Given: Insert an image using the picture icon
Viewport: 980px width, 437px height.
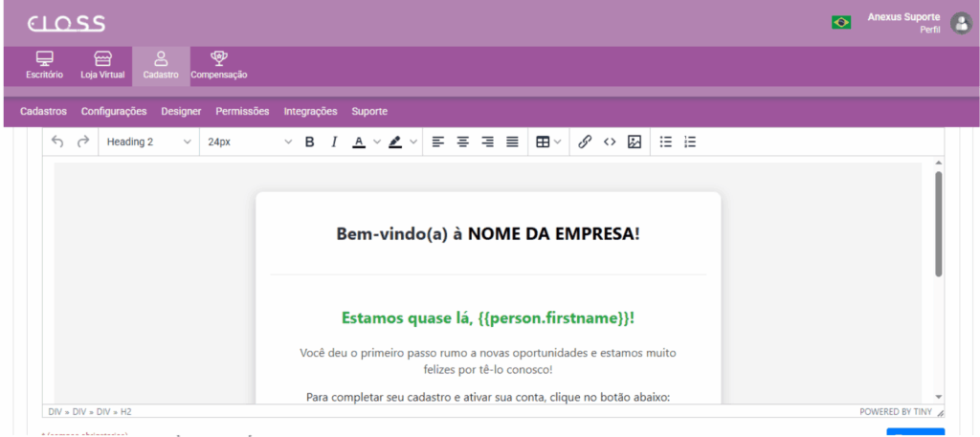Looking at the screenshot, I should point(634,142).
